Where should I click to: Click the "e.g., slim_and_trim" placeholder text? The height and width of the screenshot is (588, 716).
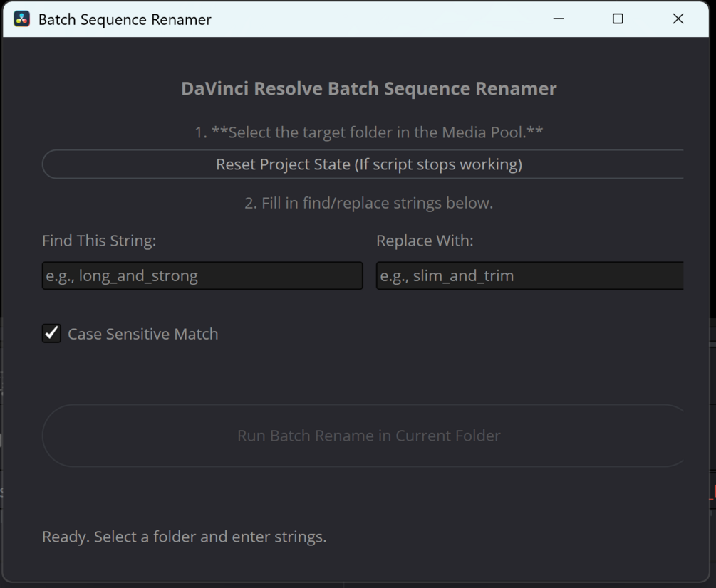[x=447, y=275]
